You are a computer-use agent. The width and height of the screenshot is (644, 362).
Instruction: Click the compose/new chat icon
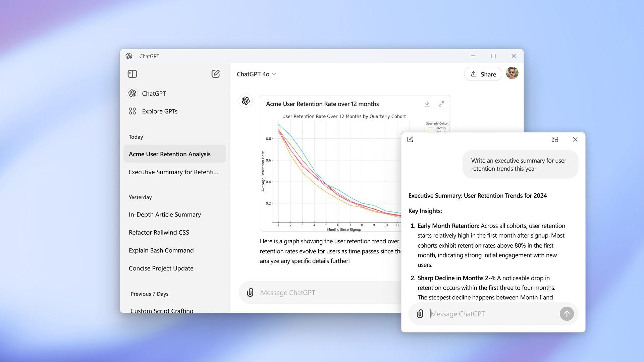(x=216, y=74)
